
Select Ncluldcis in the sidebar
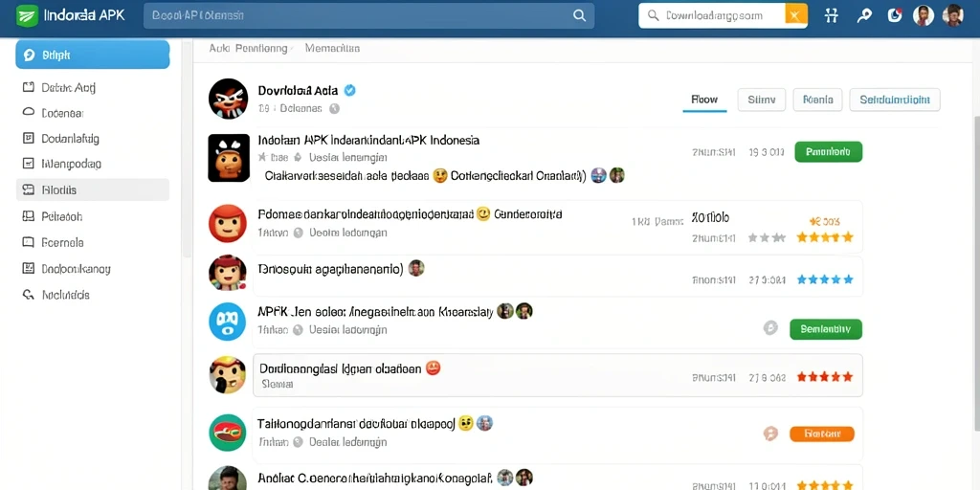(x=93, y=295)
